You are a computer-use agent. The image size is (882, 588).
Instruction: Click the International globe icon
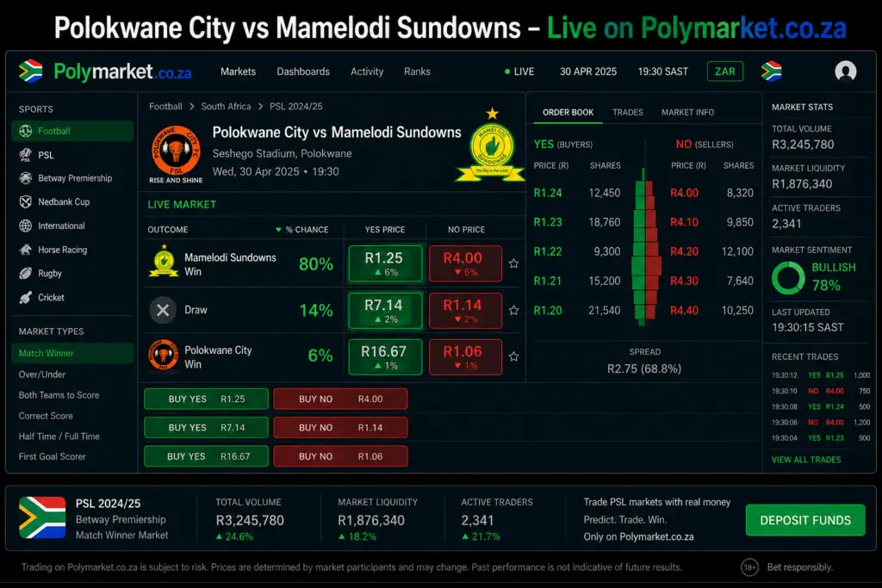pyautogui.click(x=25, y=226)
